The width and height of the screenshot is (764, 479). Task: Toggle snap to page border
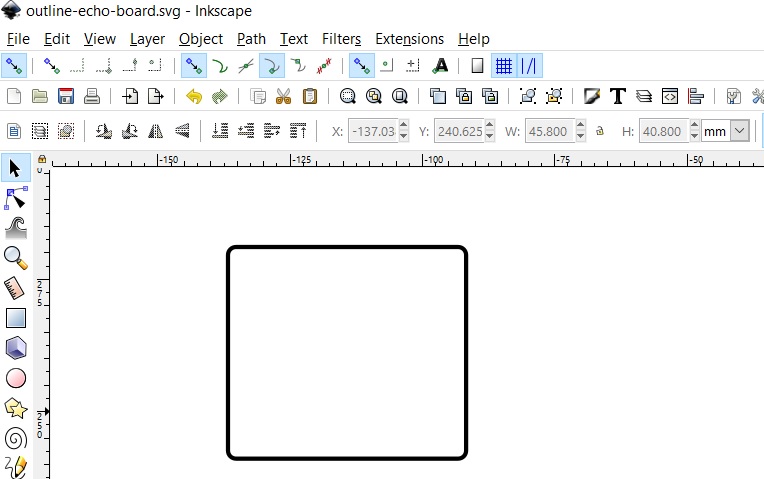pos(478,65)
